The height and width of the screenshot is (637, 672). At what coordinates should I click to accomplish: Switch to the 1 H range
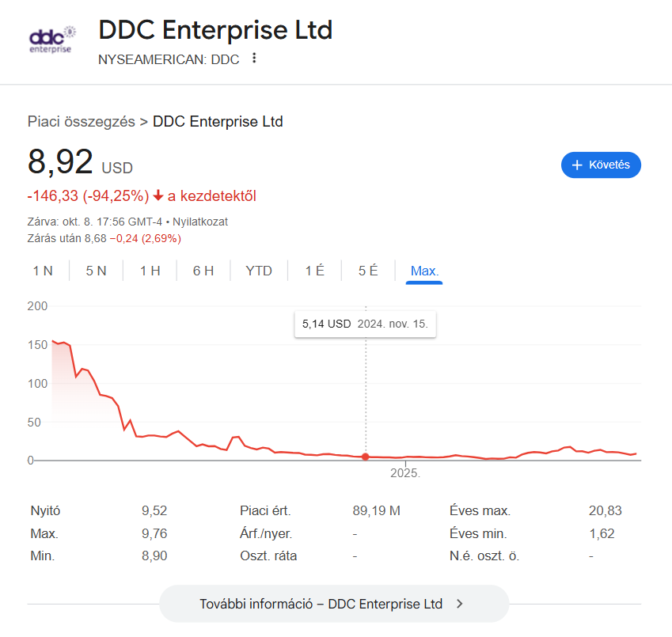[150, 271]
